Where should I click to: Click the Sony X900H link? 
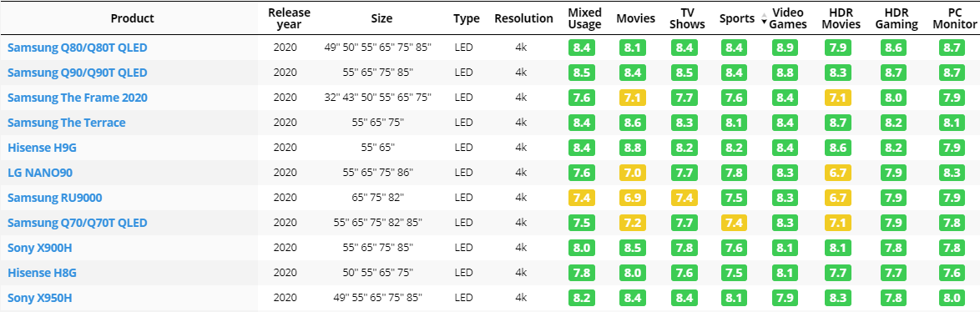point(39,248)
